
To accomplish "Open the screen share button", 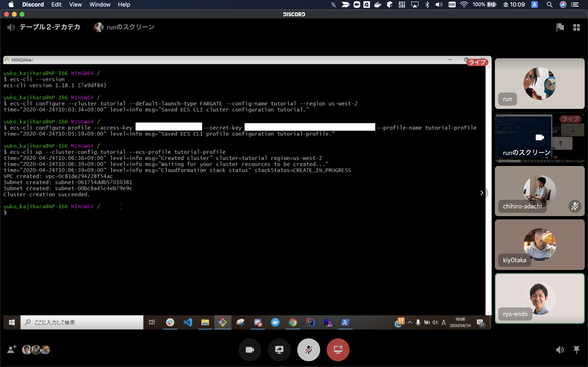I will click(x=279, y=350).
